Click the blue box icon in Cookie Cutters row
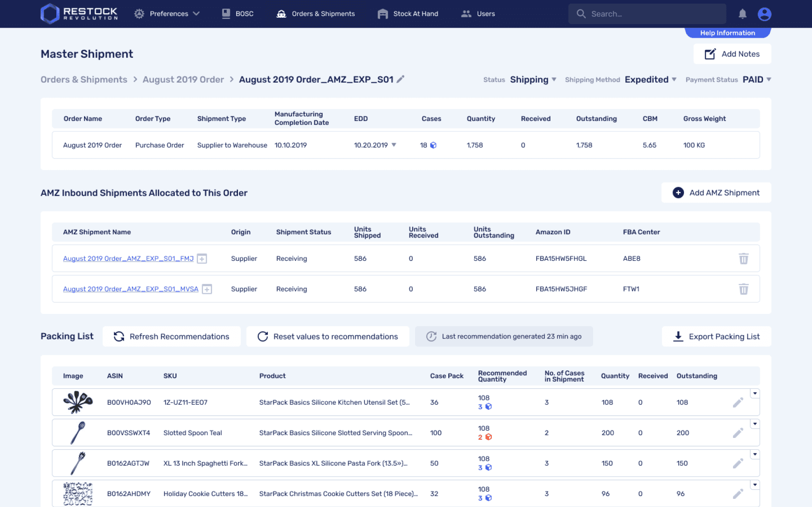Screen dimensions: 812x507 pos(489,498)
